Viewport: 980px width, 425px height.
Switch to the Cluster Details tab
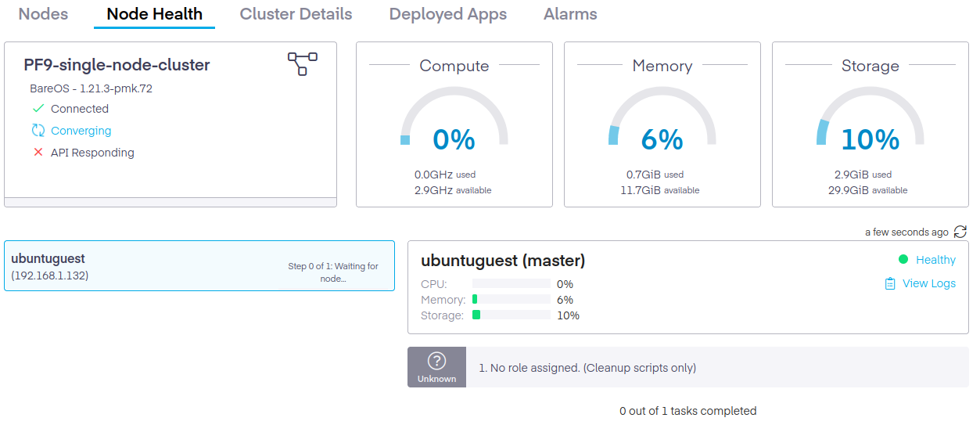(296, 14)
